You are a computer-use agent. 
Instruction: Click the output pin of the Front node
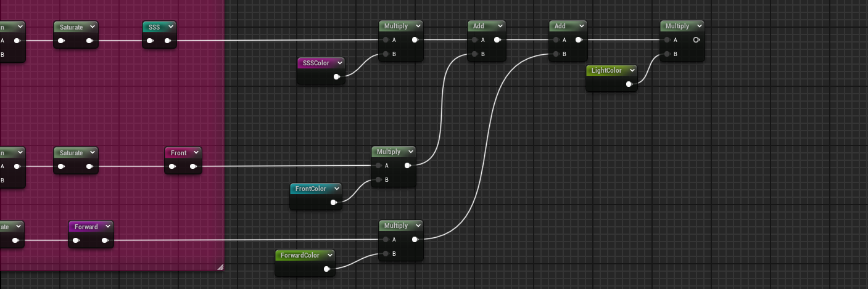click(x=193, y=167)
